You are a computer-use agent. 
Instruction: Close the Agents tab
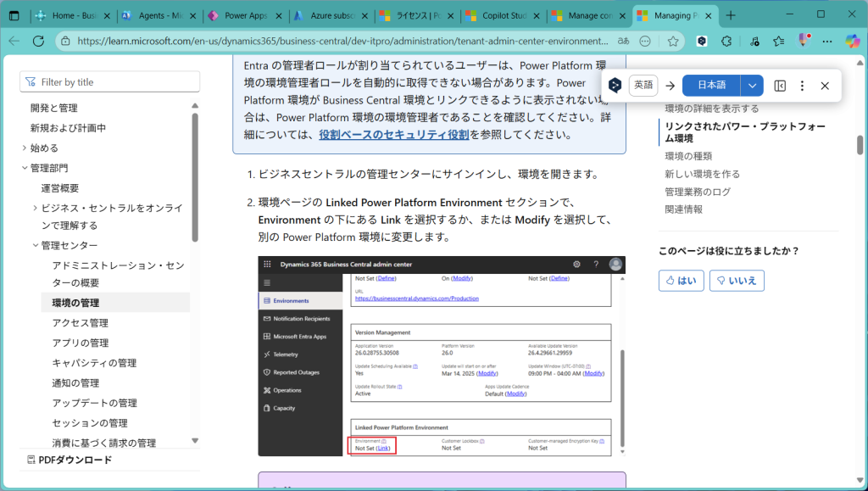coord(193,16)
